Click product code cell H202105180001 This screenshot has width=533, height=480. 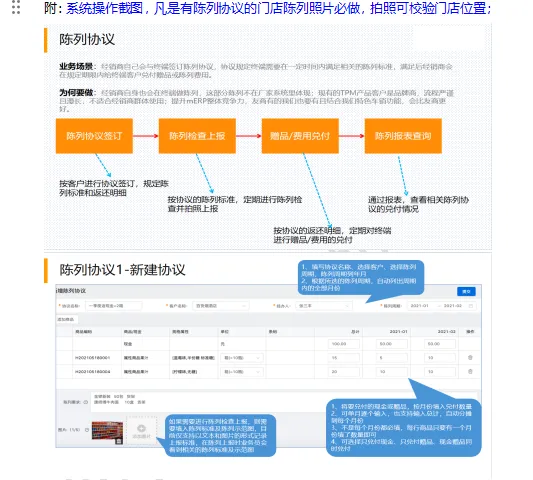tap(92, 358)
